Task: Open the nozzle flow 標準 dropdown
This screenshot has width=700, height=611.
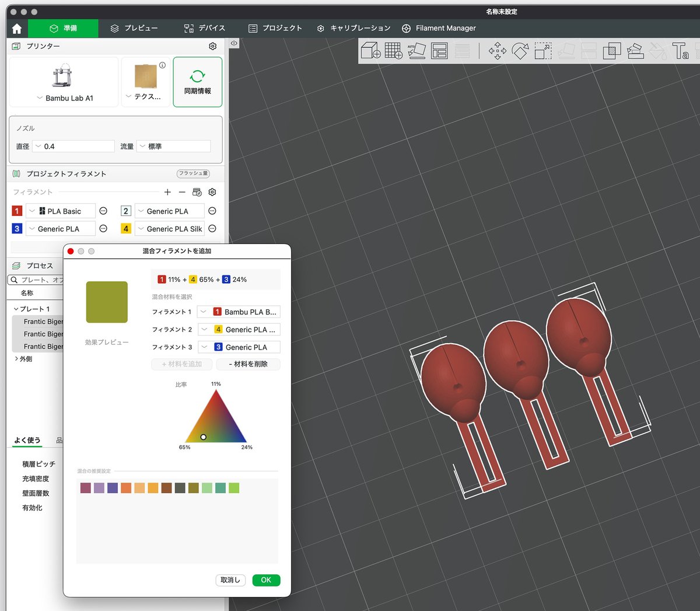Action: pos(174,146)
